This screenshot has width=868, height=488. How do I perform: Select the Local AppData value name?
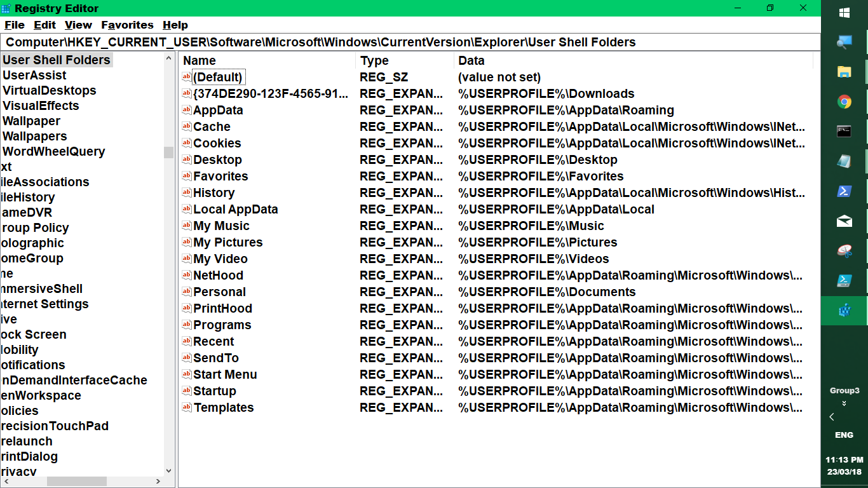[x=236, y=209]
